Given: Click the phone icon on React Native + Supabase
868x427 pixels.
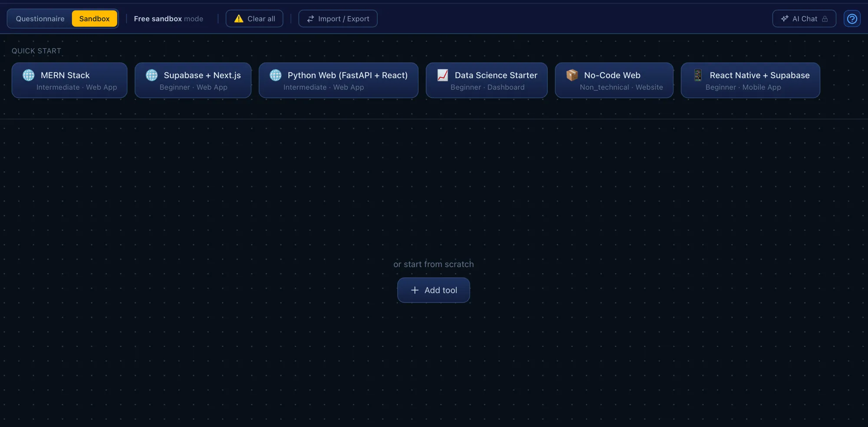Looking at the screenshot, I should (698, 75).
